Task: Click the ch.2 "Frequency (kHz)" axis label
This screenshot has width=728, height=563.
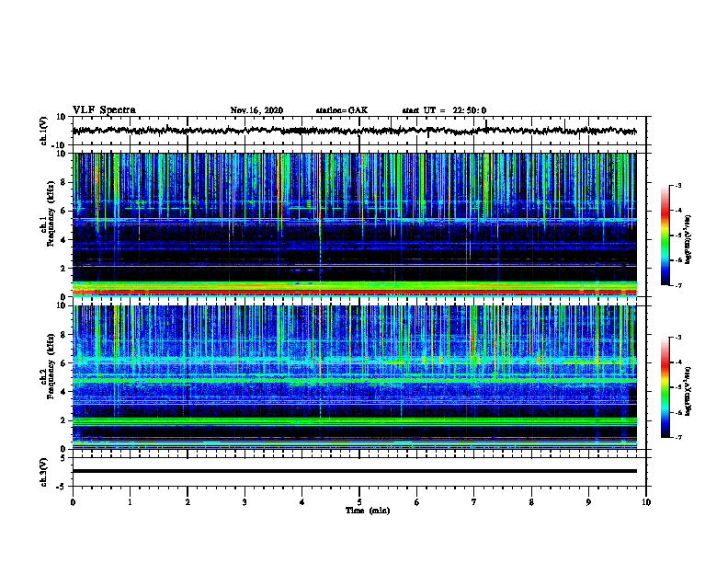Action: pos(51,366)
